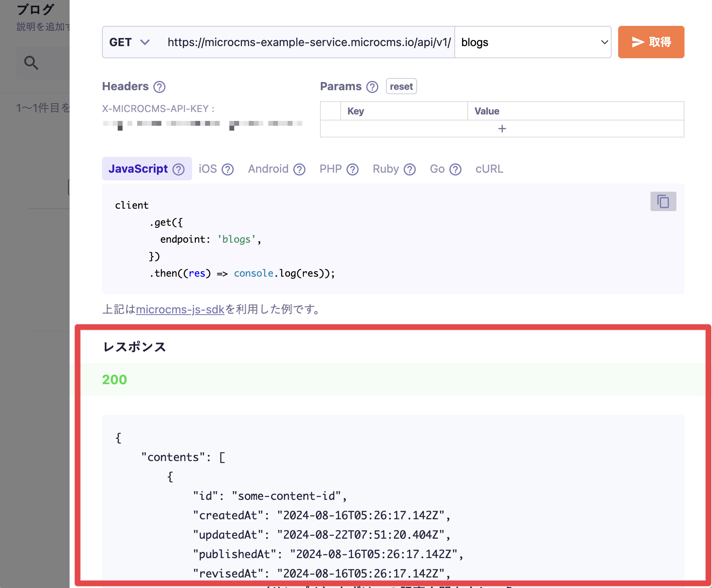Image resolution: width=712 pixels, height=588 pixels.
Task: Click the iOS help icon
Action: coord(228,169)
